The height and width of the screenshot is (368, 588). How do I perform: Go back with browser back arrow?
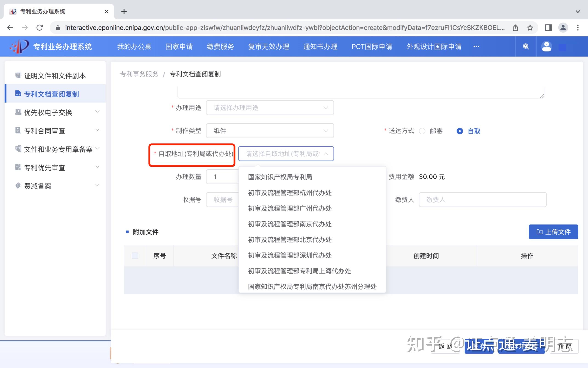[10, 28]
